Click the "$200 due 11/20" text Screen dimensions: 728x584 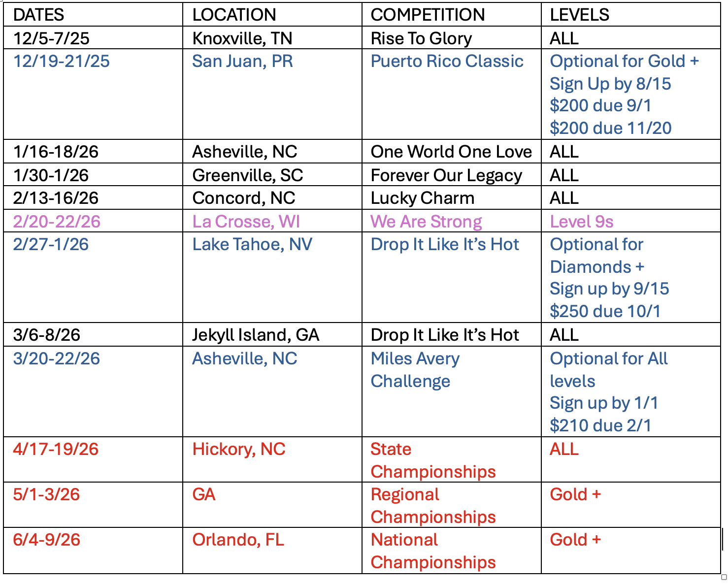tap(610, 128)
